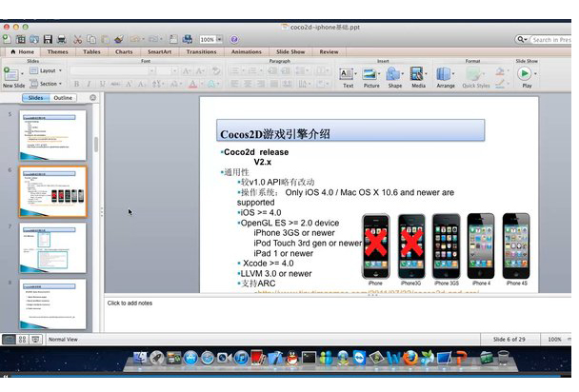Screen dimensions: 579x392
Task: Open the Media Browser toolbar icon
Action: click(x=188, y=39)
